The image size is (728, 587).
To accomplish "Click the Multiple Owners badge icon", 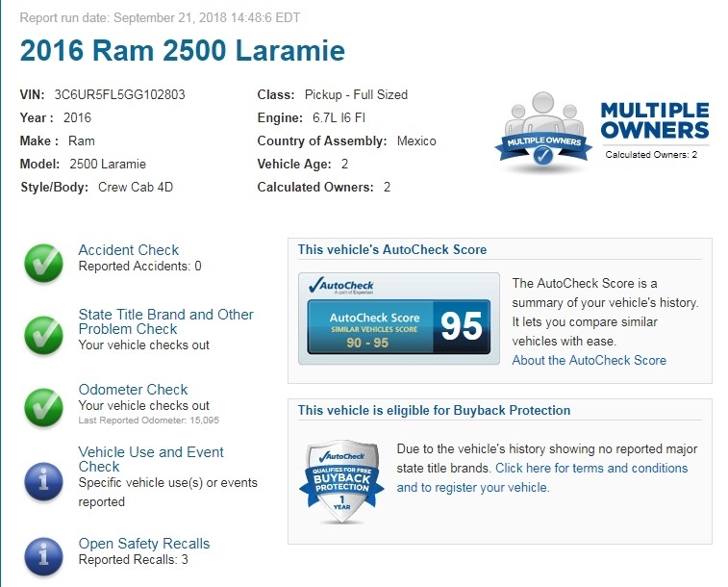I will [x=542, y=133].
